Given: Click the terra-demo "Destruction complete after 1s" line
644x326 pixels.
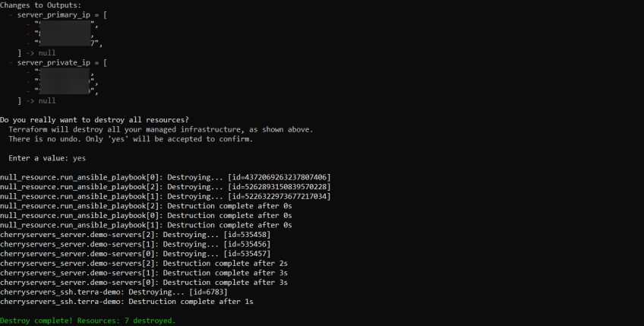Looking at the screenshot, I should point(126,302).
